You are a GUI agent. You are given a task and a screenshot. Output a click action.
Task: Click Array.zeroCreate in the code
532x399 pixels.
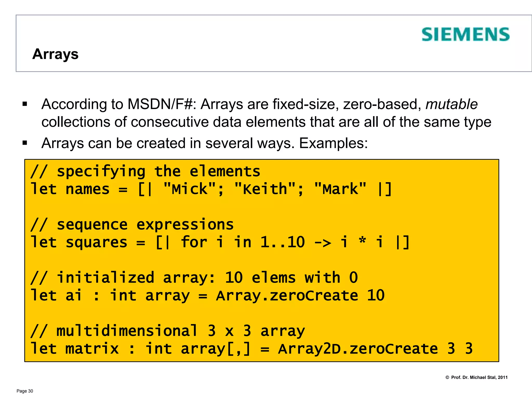[287, 296]
